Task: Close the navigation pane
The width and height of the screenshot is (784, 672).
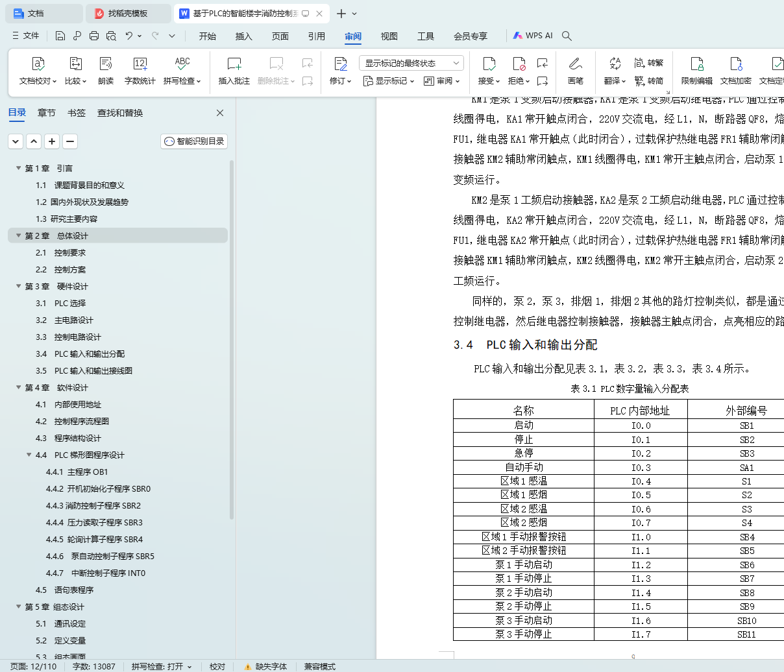Action: click(220, 113)
